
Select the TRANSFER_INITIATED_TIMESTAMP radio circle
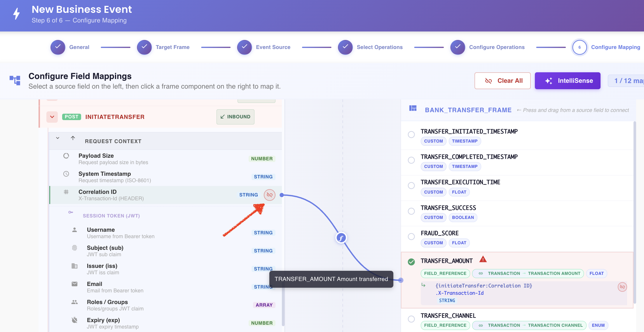(411, 135)
